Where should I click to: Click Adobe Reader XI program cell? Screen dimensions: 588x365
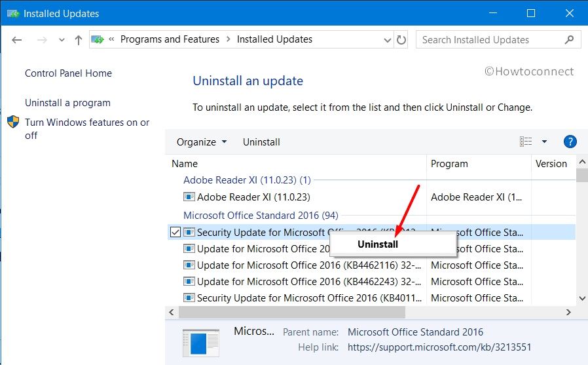click(476, 197)
